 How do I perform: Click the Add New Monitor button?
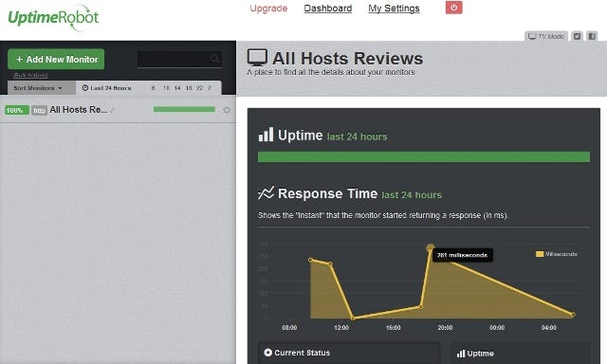(x=56, y=59)
